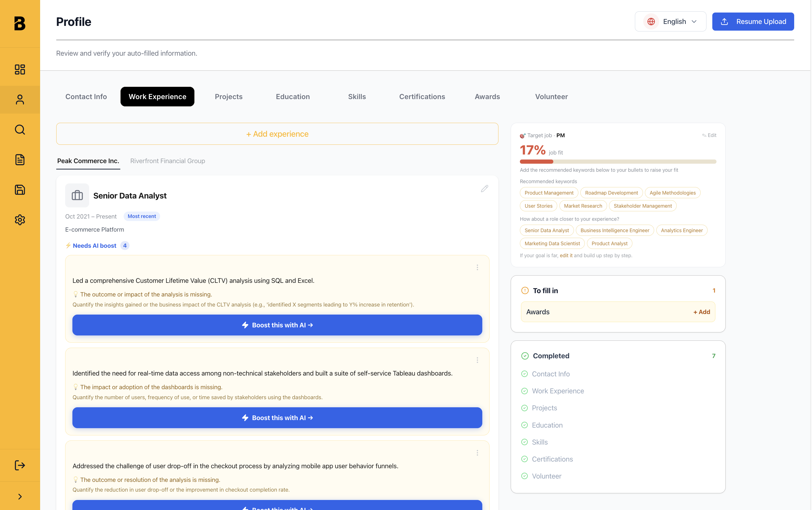Click the CLTV analysis bullet text
812x510 pixels.
[x=193, y=280]
